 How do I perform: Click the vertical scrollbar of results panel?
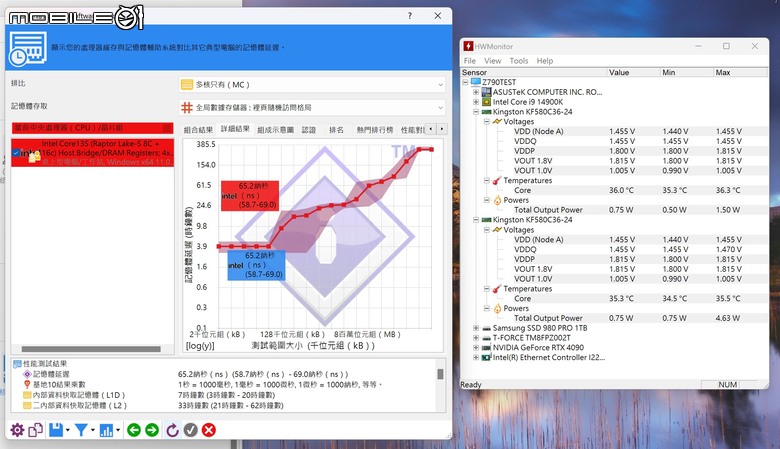pos(440,374)
